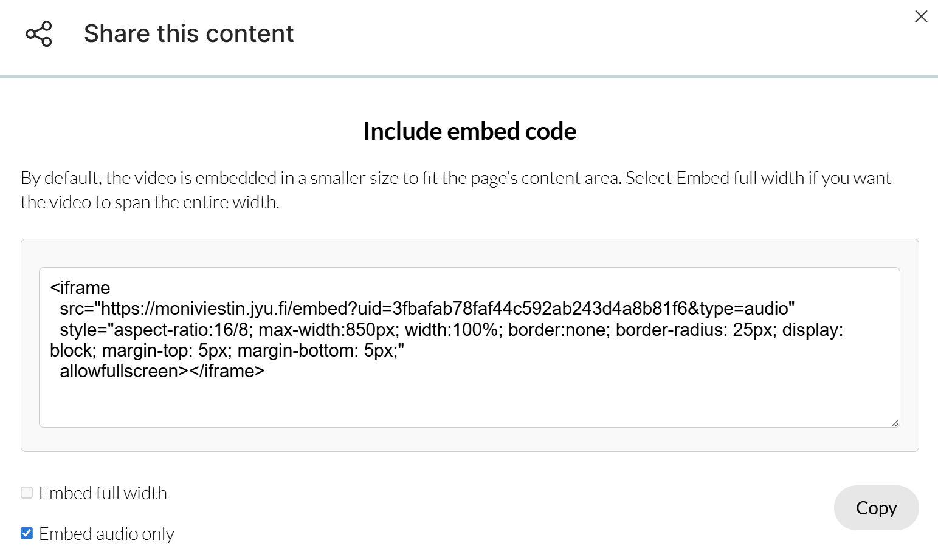Place cursor on the "block; margin-top" line
Screen dimensions: 938x560
pos(227,350)
